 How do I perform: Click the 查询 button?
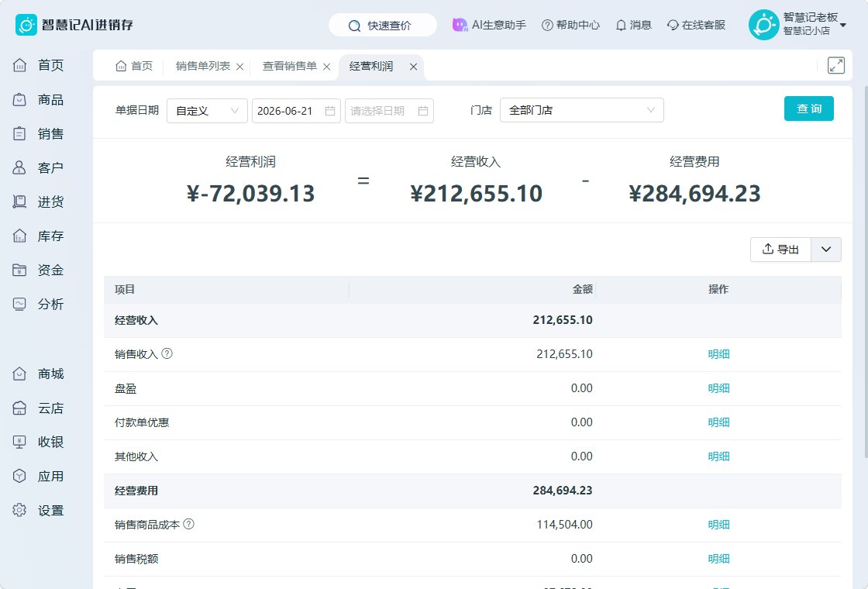[x=809, y=108]
